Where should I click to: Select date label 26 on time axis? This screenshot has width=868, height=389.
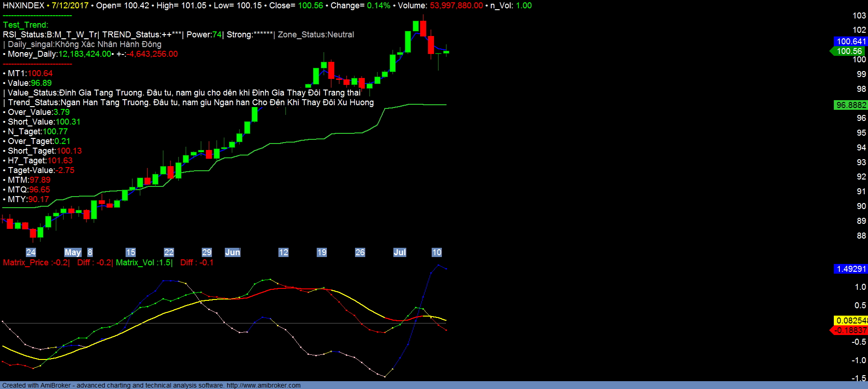360,252
